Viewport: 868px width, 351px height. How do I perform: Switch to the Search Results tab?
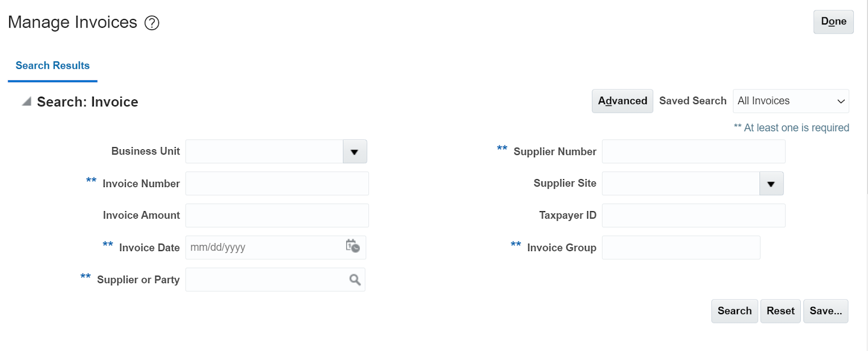click(x=53, y=66)
